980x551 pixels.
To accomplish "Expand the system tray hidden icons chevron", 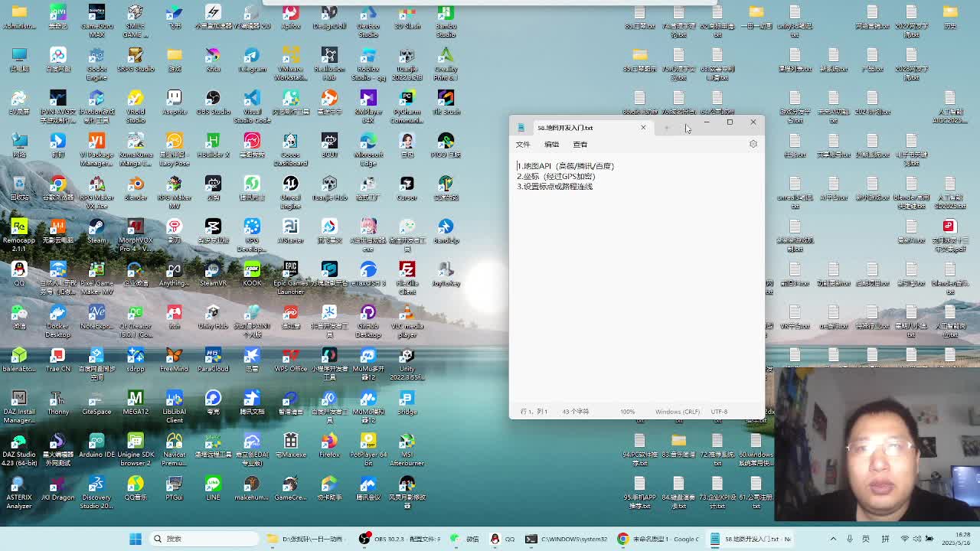I will tap(833, 539).
